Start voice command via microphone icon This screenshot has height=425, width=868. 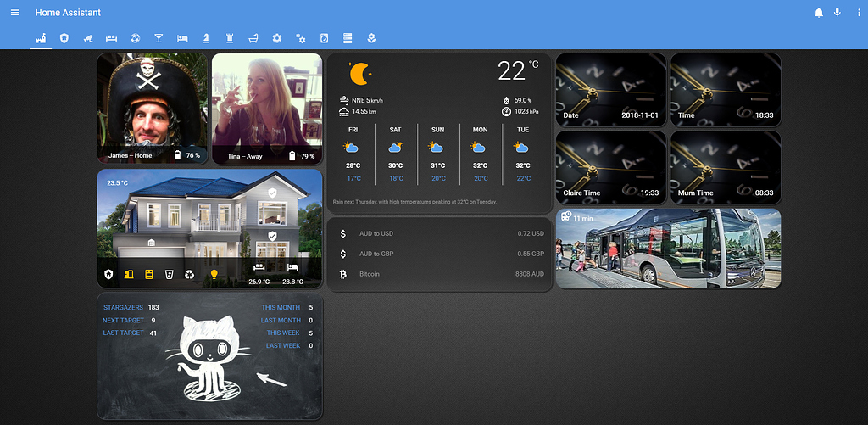[837, 13]
